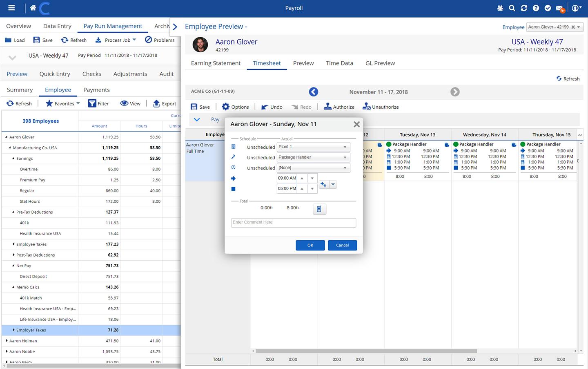Screen dimensions: 588x369
Task: Click the calculator icon beside totals
Action: click(319, 209)
